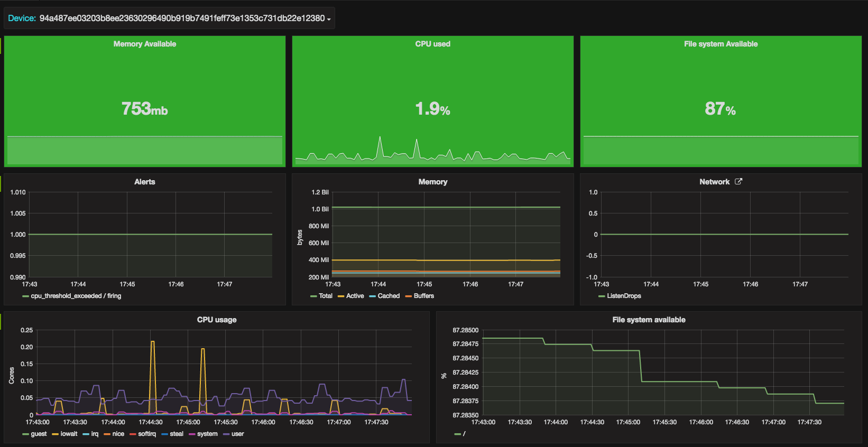Show only the Active memory series
Screen dimensions: 868x447
[355, 296]
